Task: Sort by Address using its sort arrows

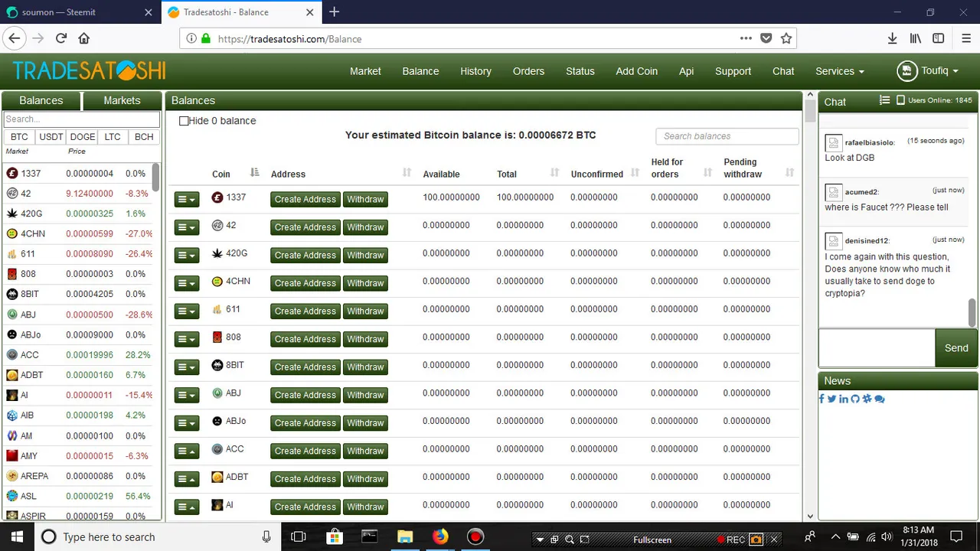Action: (x=407, y=173)
